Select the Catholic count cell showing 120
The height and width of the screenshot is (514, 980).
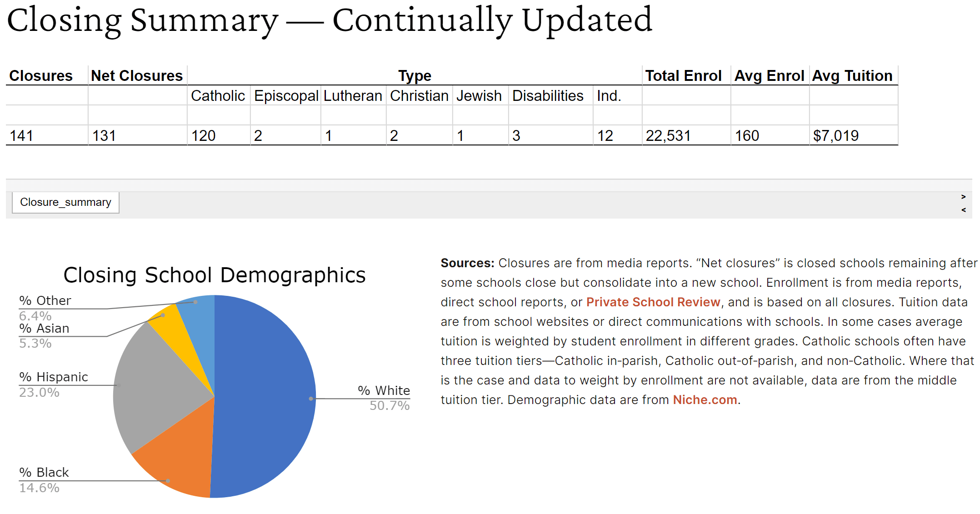(x=203, y=136)
